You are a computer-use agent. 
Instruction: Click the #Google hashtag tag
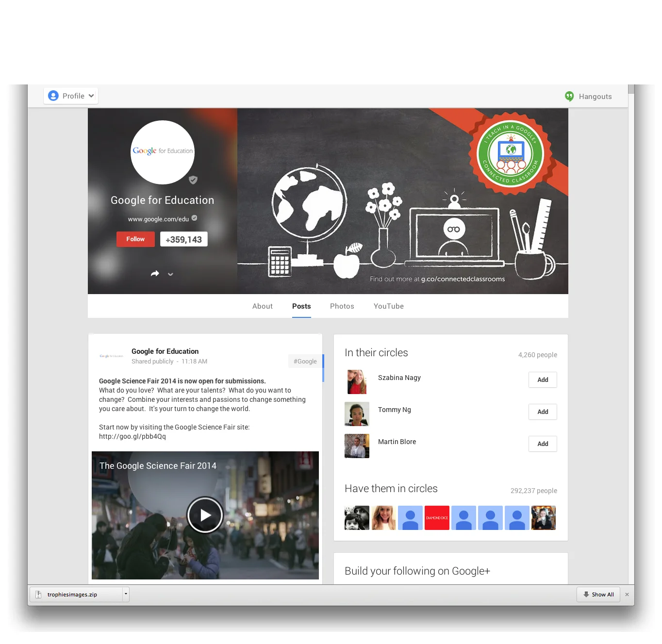pos(305,361)
